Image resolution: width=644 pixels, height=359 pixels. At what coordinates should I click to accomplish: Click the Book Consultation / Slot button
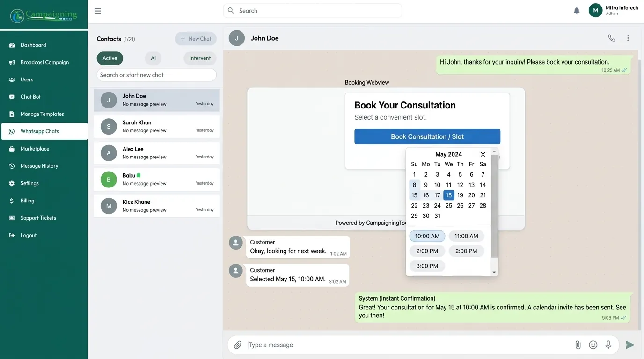[x=427, y=136]
